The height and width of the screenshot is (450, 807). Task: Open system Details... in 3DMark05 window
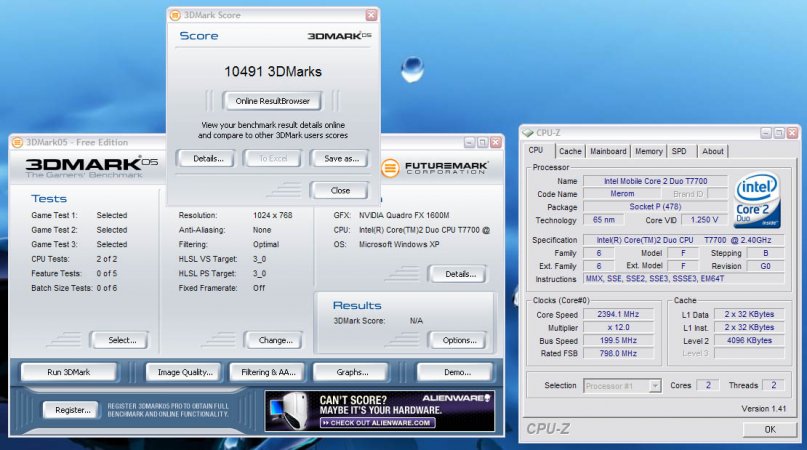pos(460,274)
